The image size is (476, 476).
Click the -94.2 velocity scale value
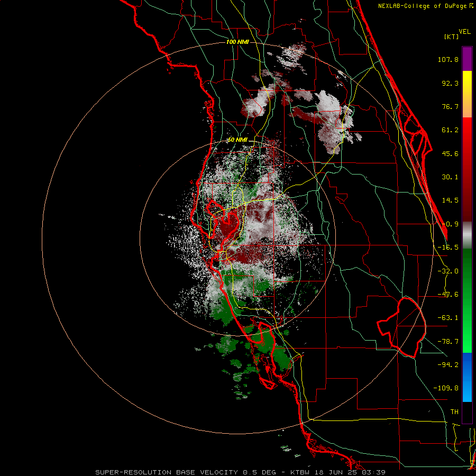click(448, 364)
